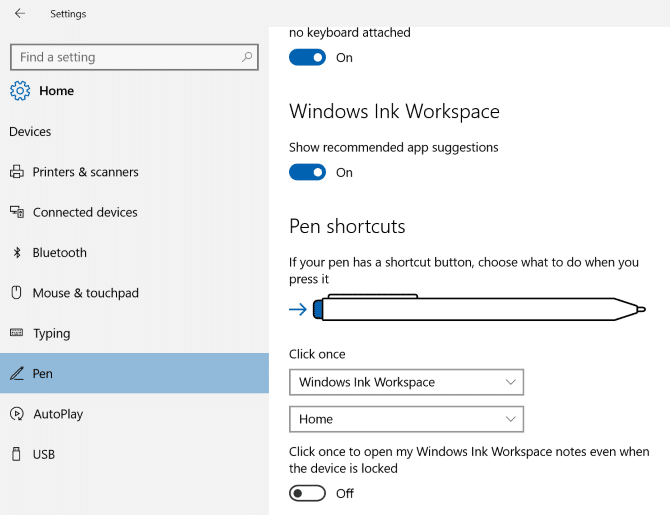This screenshot has height=515, width=670.
Task: Open the Windows Ink Workspace dropdown
Action: coord(406,382)
